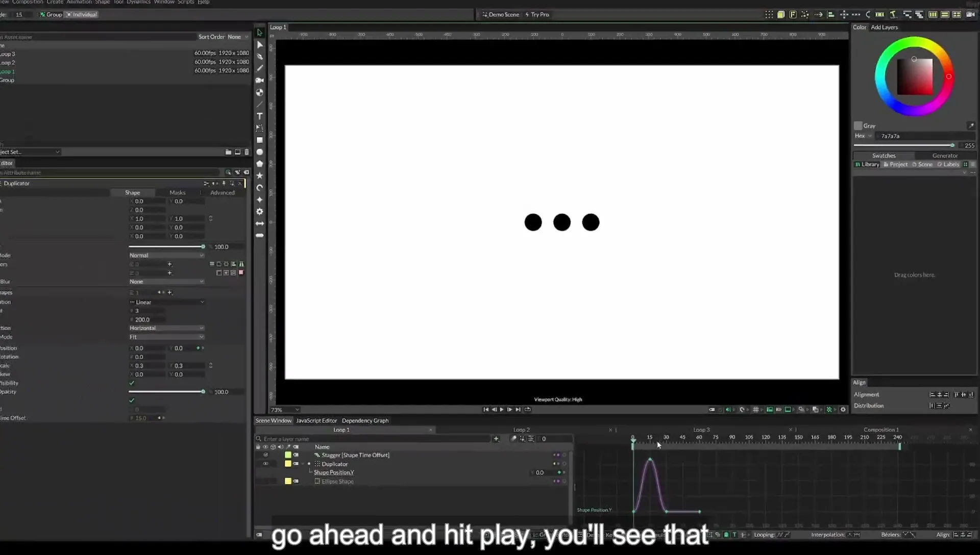Select the Star shape tool
The image size is (980, 555).
click(259, 175)
